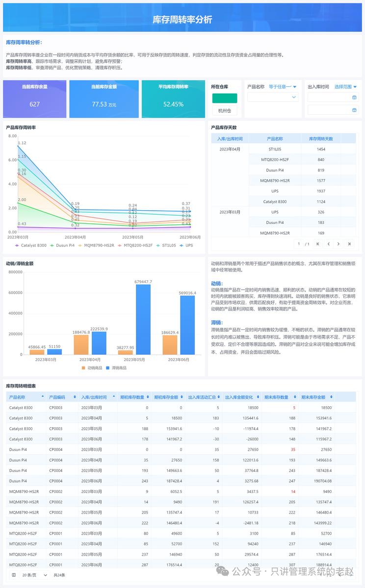Screen dimensions: 365x588
Task: Click the red value 35 in 期末库存数量
Action: (x=293, y=449)
